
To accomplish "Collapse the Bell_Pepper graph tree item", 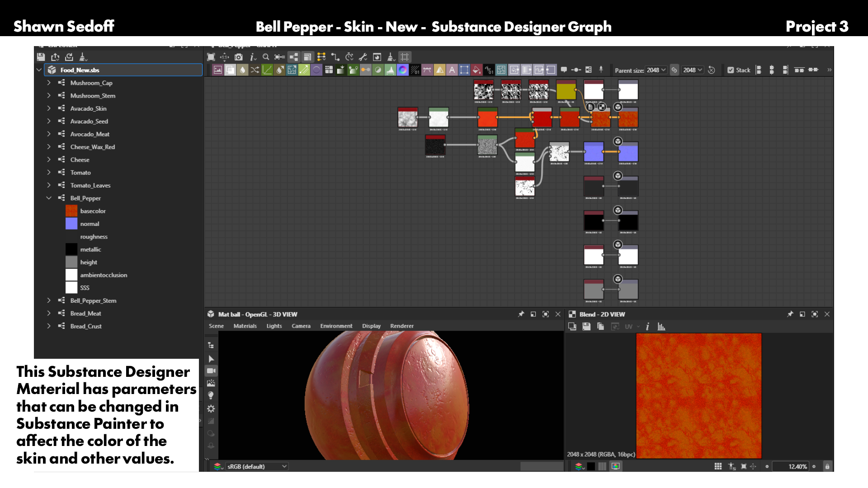I will pos(49,198).
